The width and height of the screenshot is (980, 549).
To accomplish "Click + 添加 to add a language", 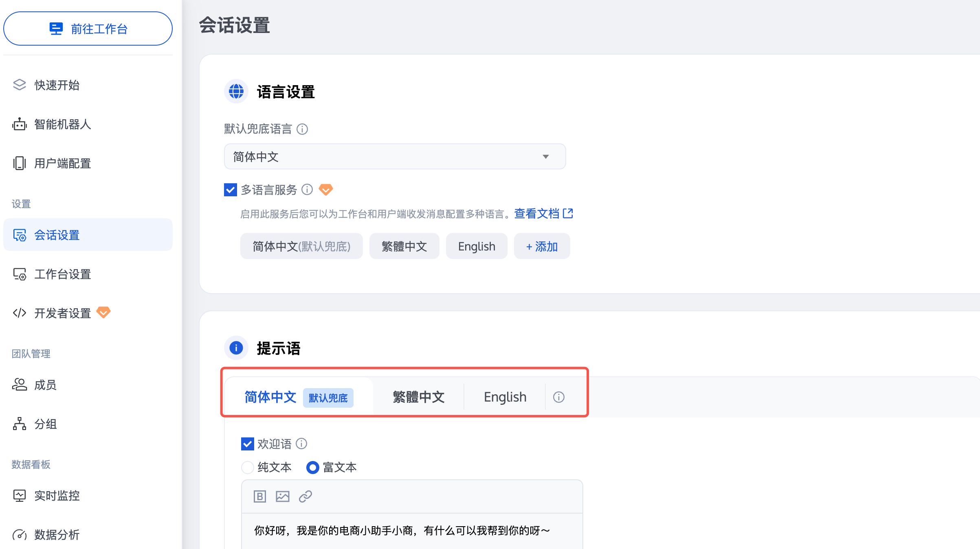I will pos(541,246).
